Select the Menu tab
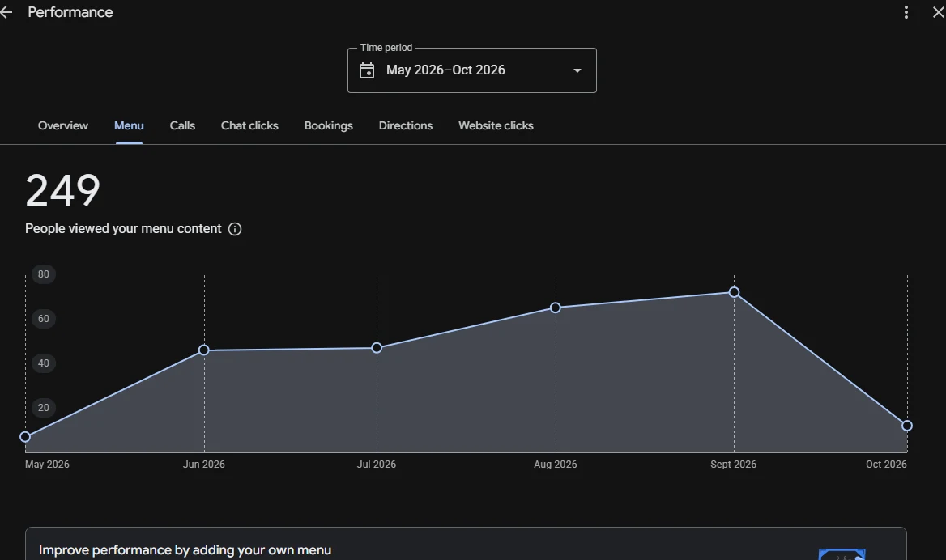Image resolution: width=946 pixels, height=560 pixels. pyautogui.click(x=129, y=125)
